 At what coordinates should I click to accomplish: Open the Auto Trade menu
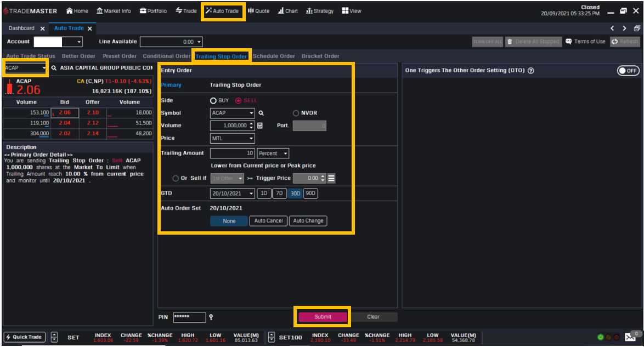(x=222, y=11)
